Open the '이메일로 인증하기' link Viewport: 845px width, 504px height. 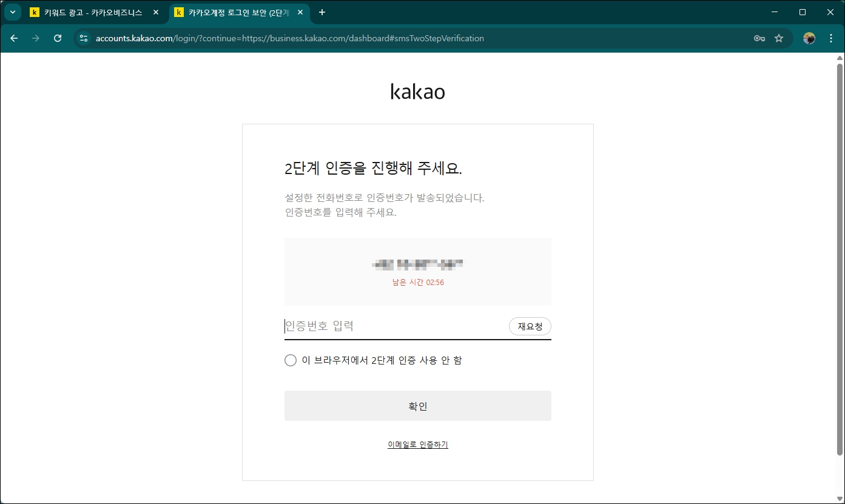[417, 445]
